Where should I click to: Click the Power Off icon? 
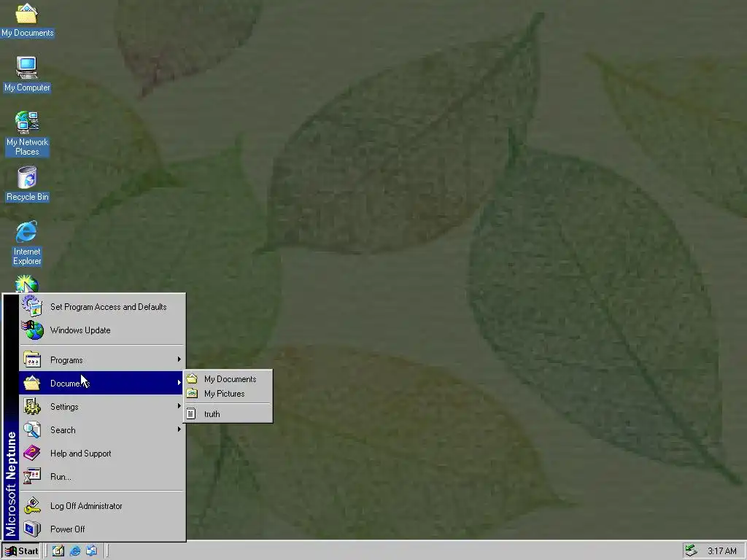coord(32,529)
